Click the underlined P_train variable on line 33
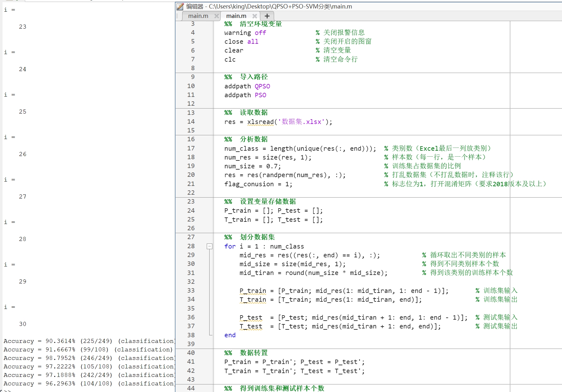The height and width of the screenshot is (392, 562). 252,291
